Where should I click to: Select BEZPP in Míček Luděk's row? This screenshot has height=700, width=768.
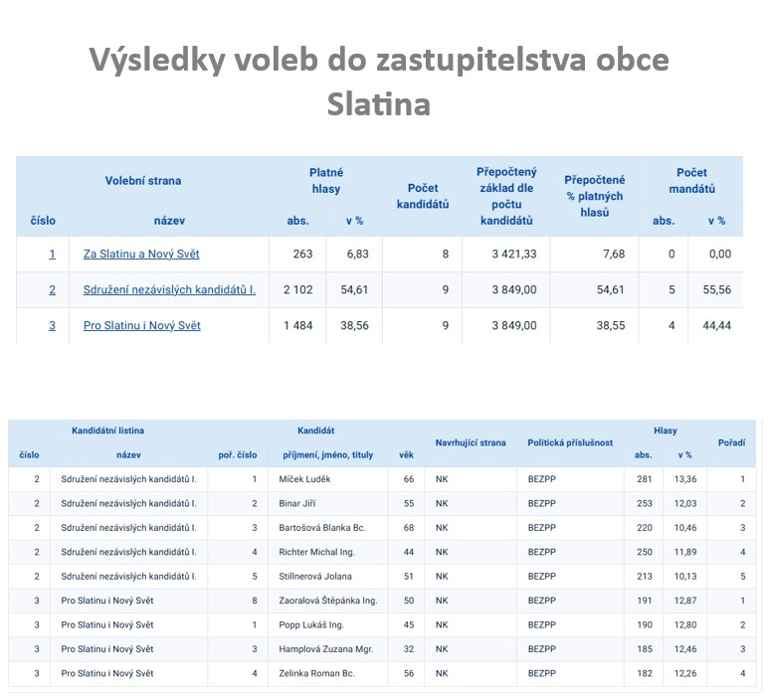(x=542, y=479)
